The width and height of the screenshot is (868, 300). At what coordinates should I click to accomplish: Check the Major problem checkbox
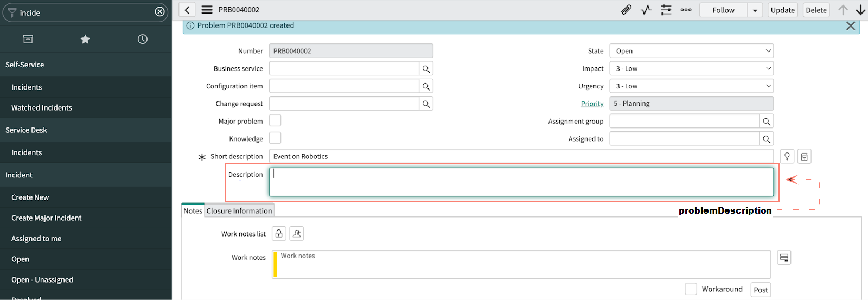coord(275,120)
